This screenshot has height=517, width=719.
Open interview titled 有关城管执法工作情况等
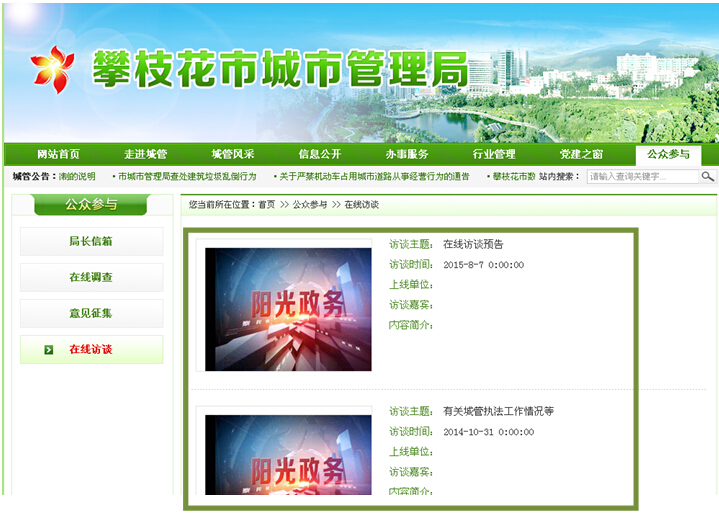[x=498, y=411]
